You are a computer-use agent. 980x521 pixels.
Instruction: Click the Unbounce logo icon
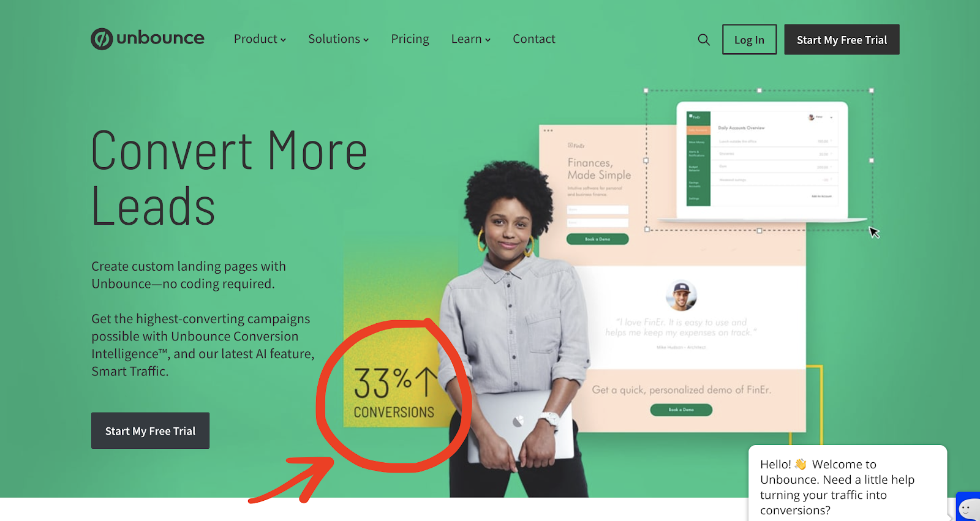click(102, 39)
